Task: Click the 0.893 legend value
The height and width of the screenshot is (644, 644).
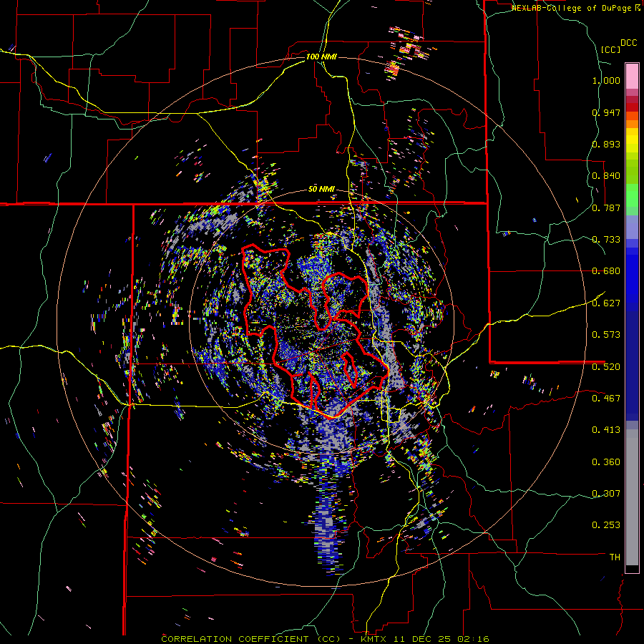Action: click(606, 144)
